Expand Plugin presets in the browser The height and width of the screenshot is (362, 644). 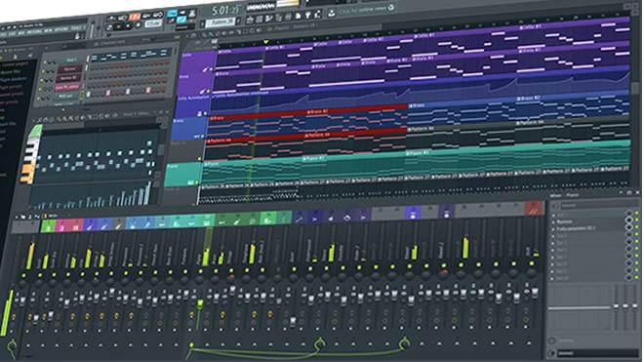(12, 87)
